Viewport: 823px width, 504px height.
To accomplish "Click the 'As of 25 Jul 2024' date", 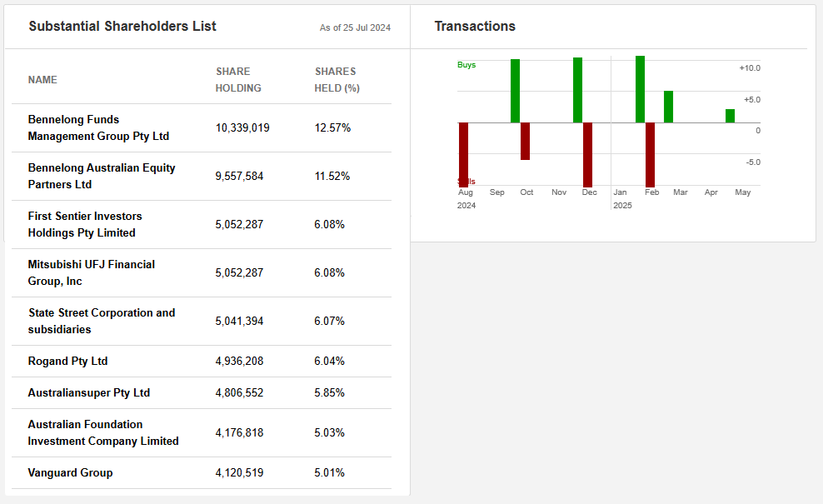I will [355, 28].
